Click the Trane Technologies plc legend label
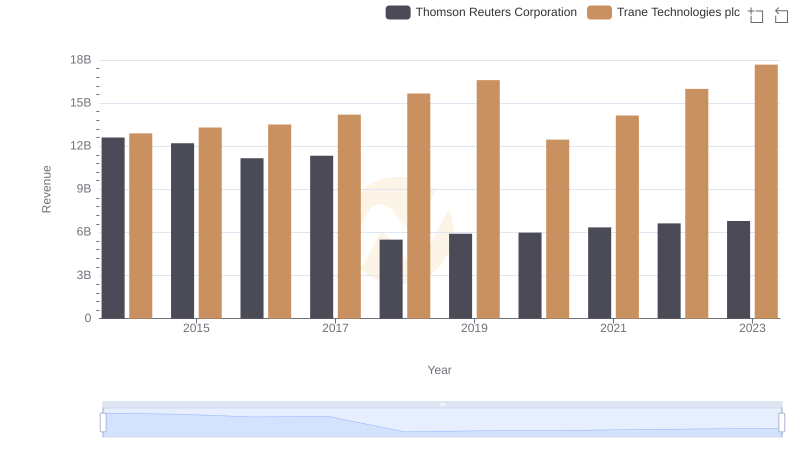 pos(678,12)
